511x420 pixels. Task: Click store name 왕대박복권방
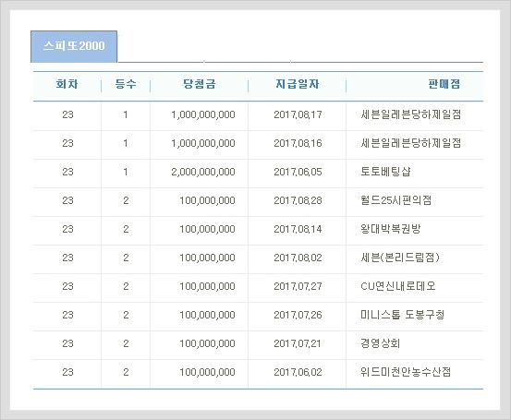point(391,229)
